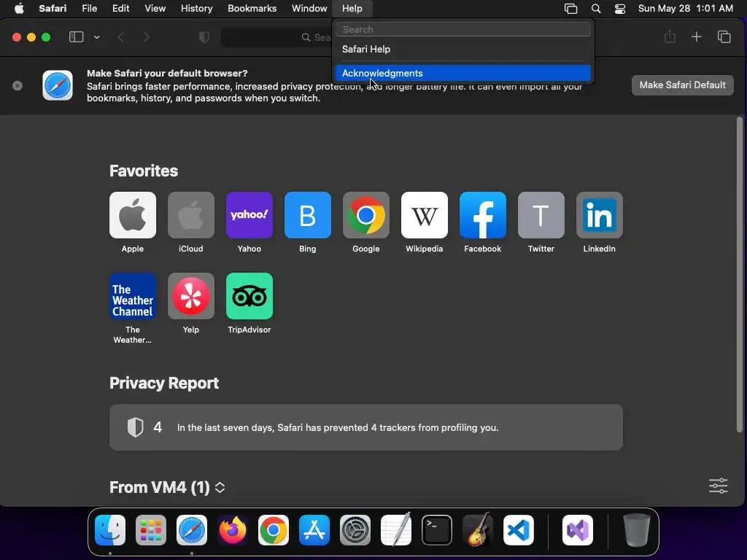Click Make Safari Default button

(683, 85)
